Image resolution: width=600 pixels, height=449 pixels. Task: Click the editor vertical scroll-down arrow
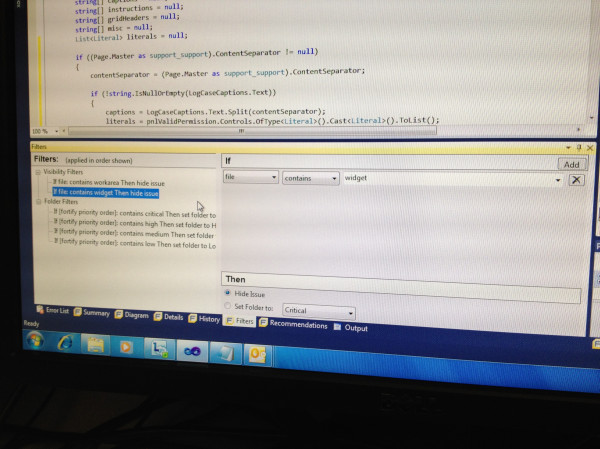592,118
